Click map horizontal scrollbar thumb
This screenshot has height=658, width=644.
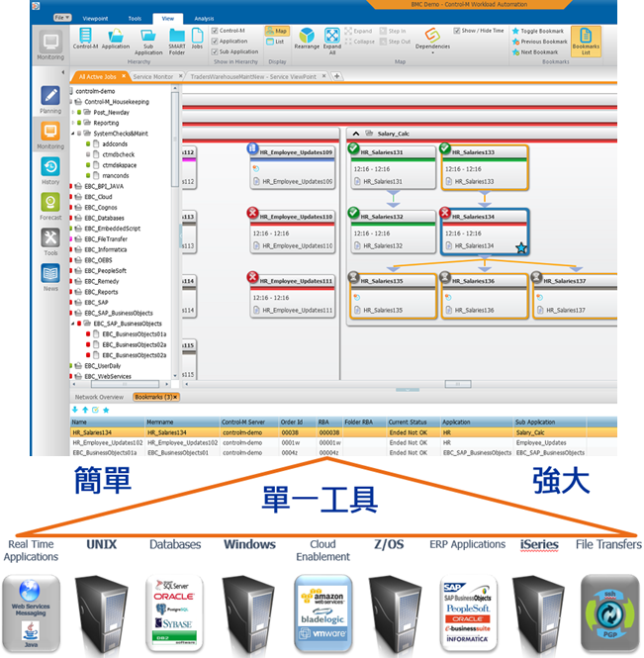[458, 384]
